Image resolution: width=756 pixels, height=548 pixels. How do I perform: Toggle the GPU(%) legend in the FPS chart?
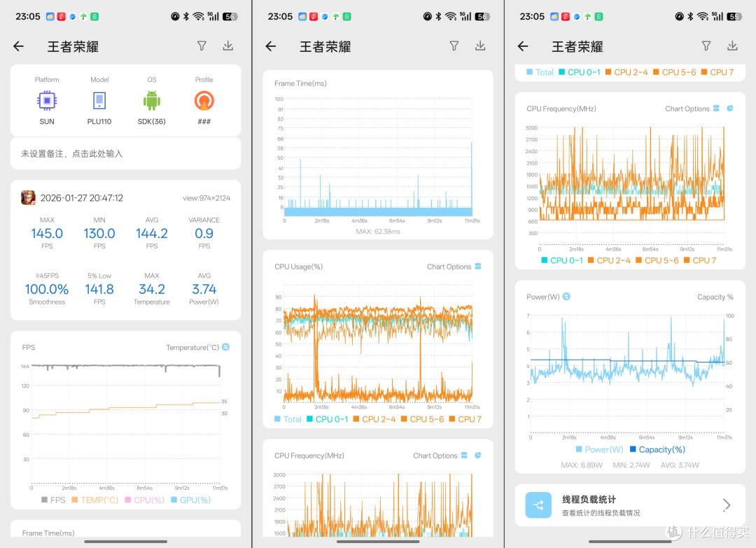tap(191, 500)
